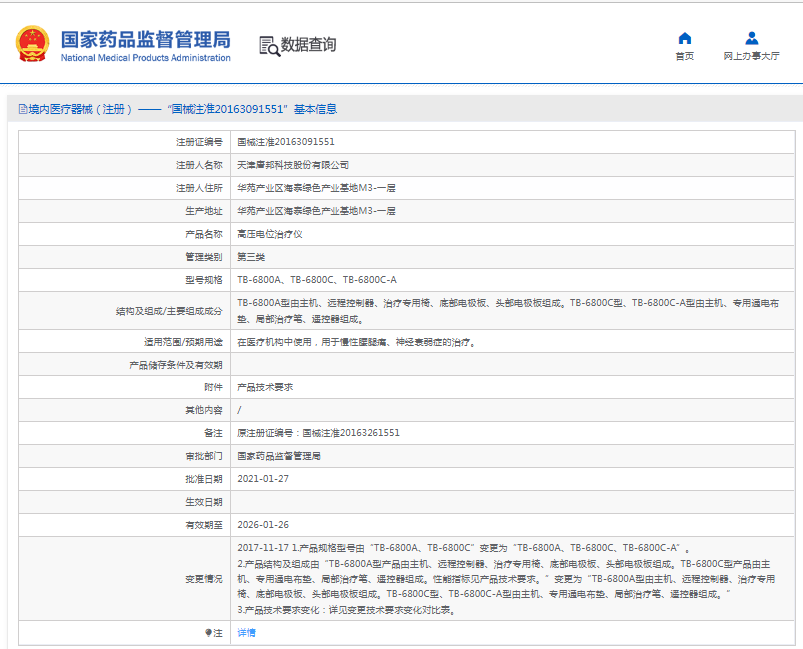Click the 首页 house icon
Viewport: 803px width, 649px height.
click(x=684, y=39)
